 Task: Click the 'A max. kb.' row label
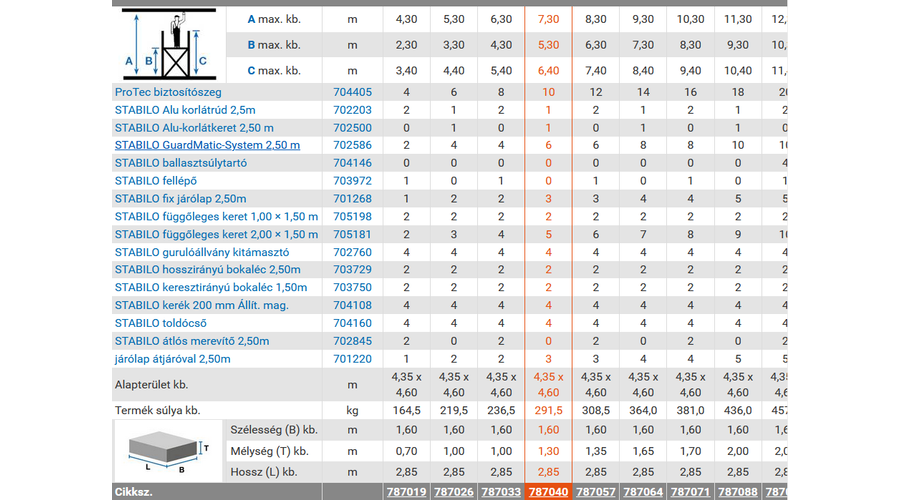[274, 19]
